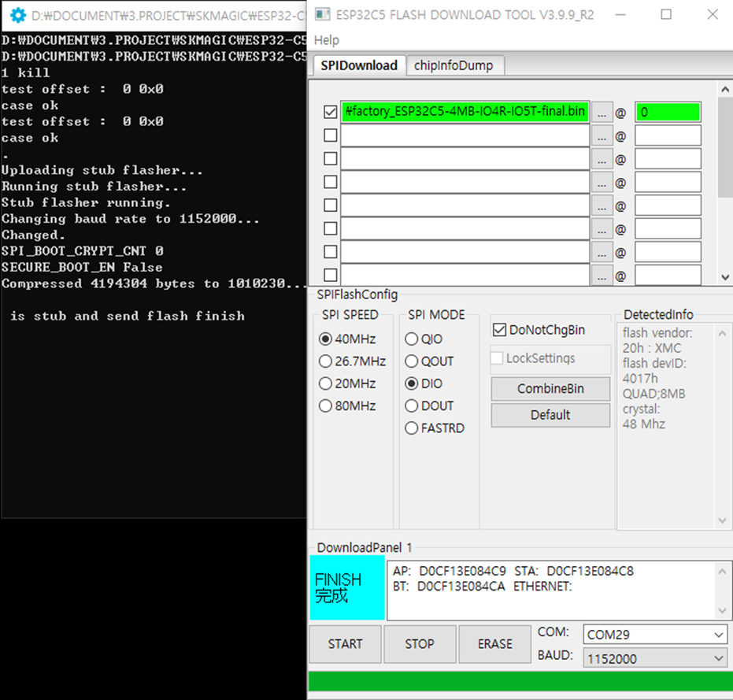Viewport: 733px width, 700px height.
Task: Click console line 'is stub and send flash finish'
Action: (128, 316)
